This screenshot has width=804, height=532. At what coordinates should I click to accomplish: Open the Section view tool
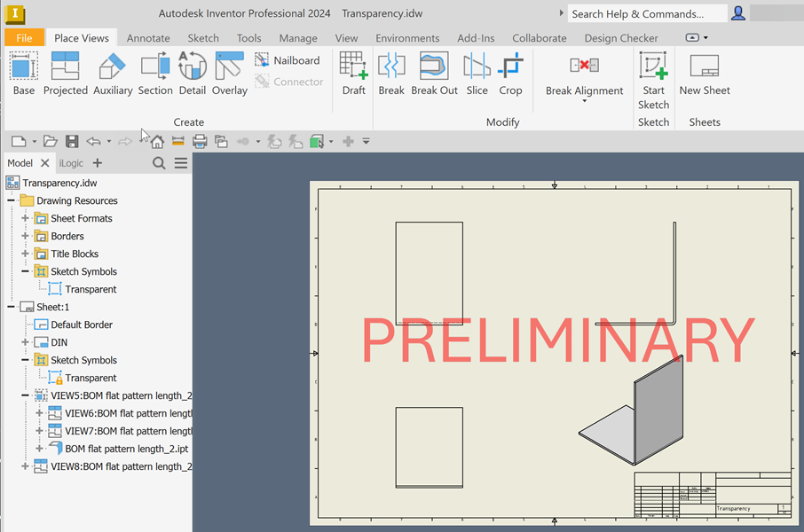click(x=155, y=75)
